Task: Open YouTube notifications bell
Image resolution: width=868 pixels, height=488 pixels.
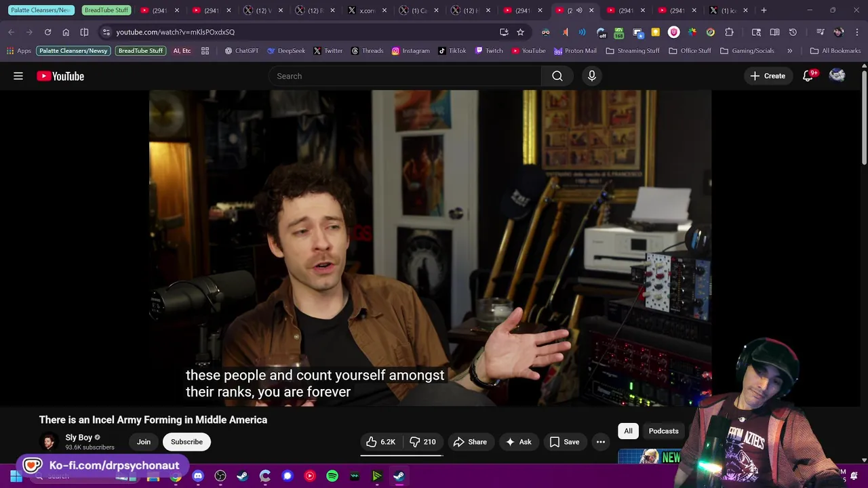Action: point(808,76)
